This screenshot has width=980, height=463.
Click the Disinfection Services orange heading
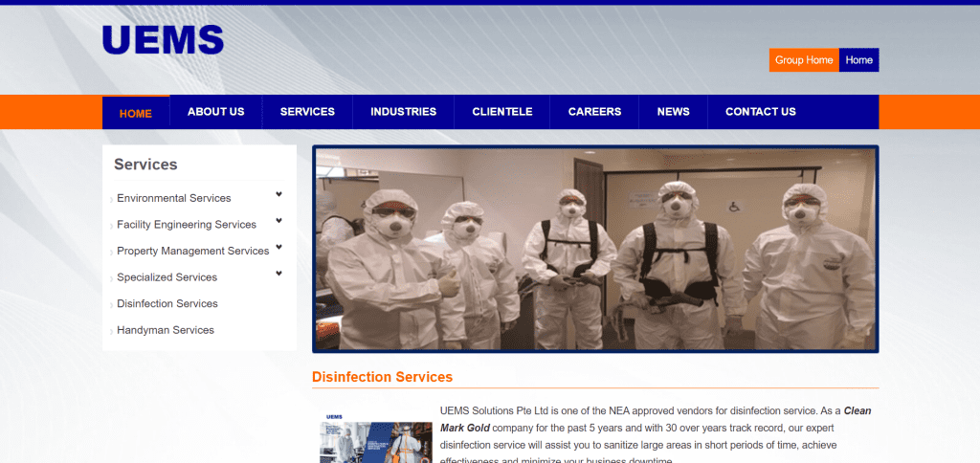(382, 377)
